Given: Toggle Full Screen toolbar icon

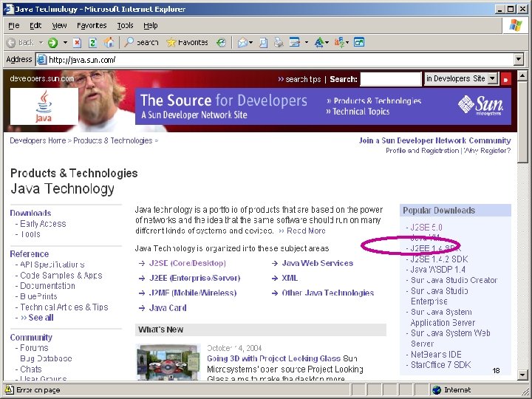Looking at the screenshot, I should 359,42.
